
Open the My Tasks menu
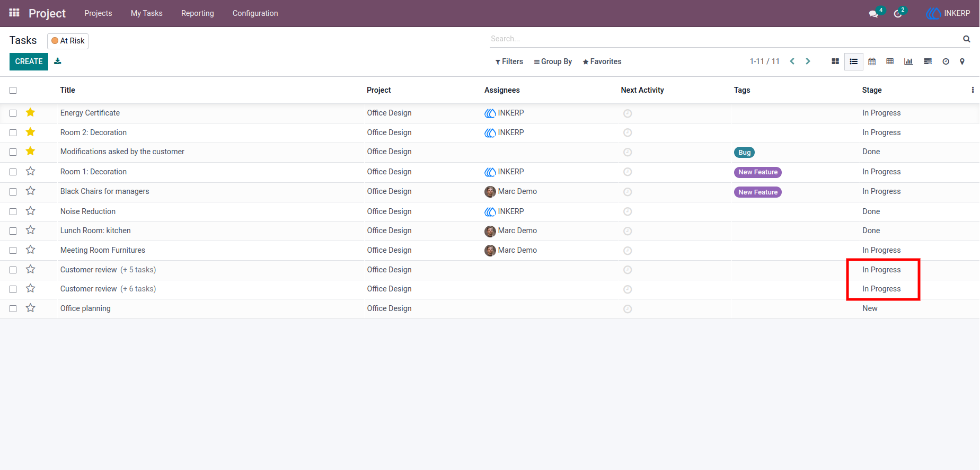pyautogui.click(x=147, y=13)
